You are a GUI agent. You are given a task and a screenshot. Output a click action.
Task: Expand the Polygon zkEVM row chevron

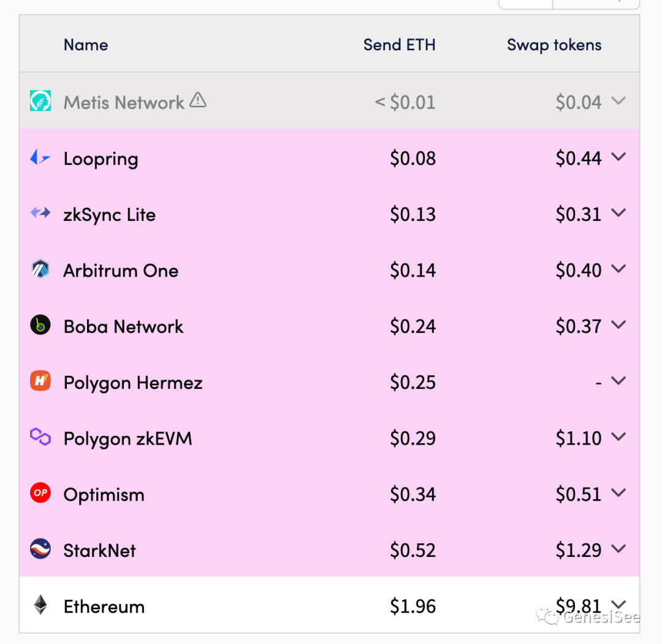pyautogui.click(x=618, y=437)
